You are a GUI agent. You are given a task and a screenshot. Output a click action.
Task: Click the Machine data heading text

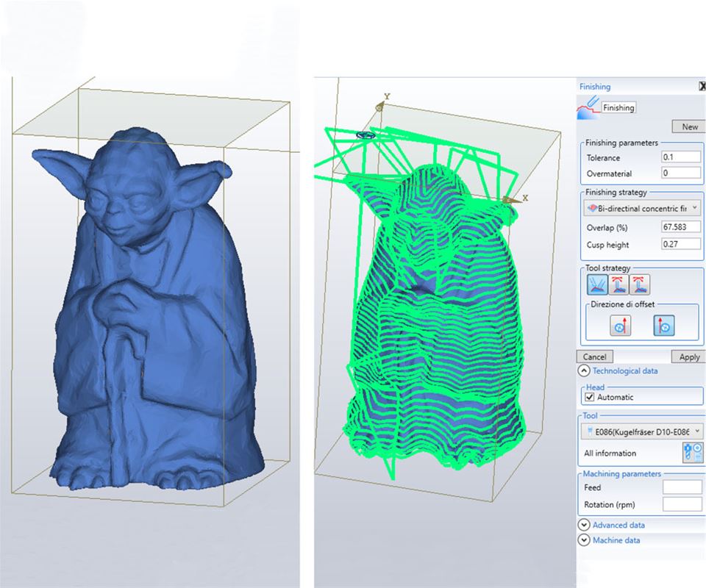(616, 540)
